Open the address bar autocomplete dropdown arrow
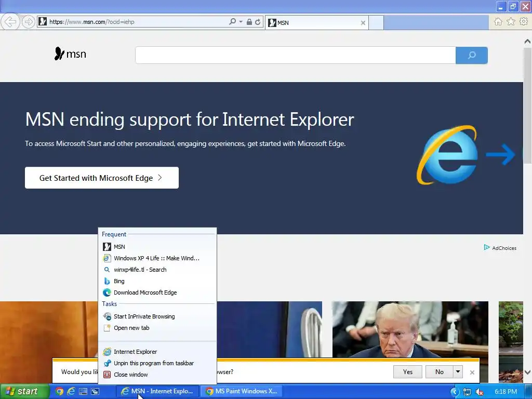 pyautogui.click(x=241, y=22)
